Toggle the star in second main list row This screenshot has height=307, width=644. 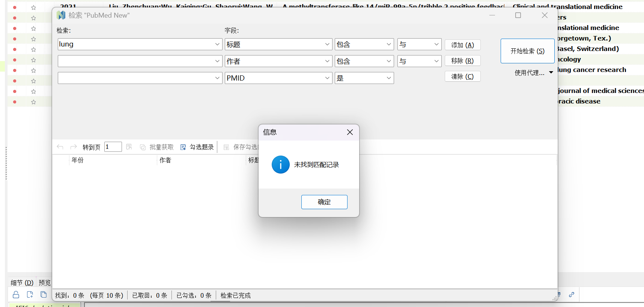click(33, 18)
